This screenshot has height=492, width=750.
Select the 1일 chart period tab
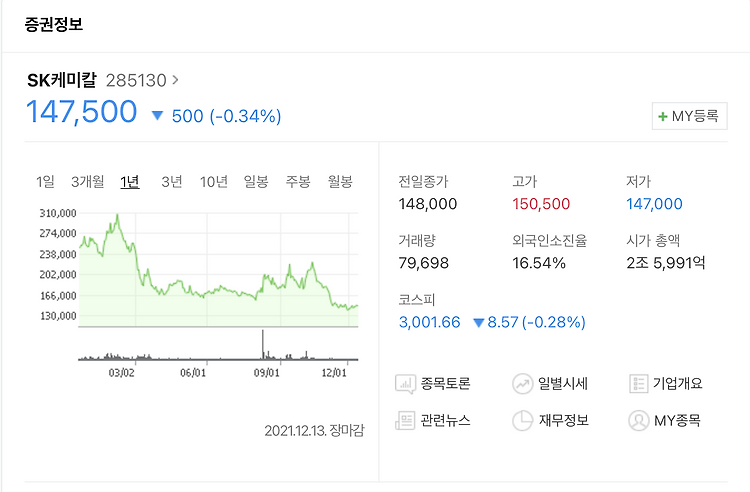(45, 181)
